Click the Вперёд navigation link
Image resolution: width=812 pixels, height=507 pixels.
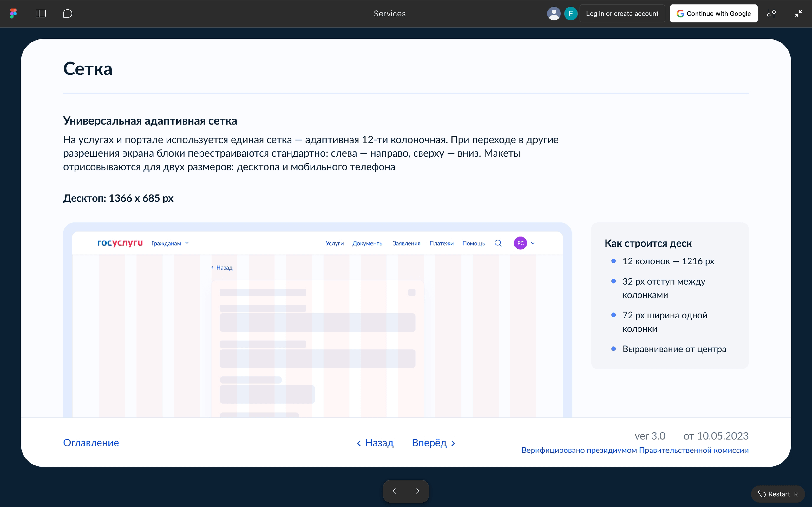430,443
